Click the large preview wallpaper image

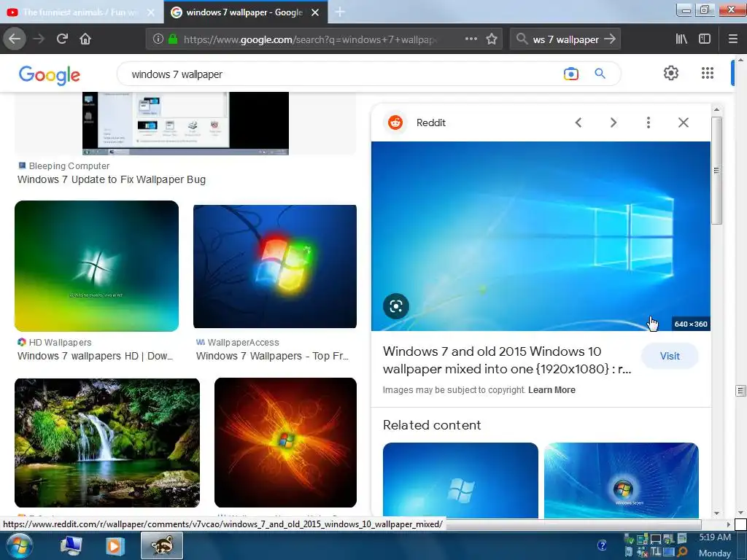tap(541, 236)
